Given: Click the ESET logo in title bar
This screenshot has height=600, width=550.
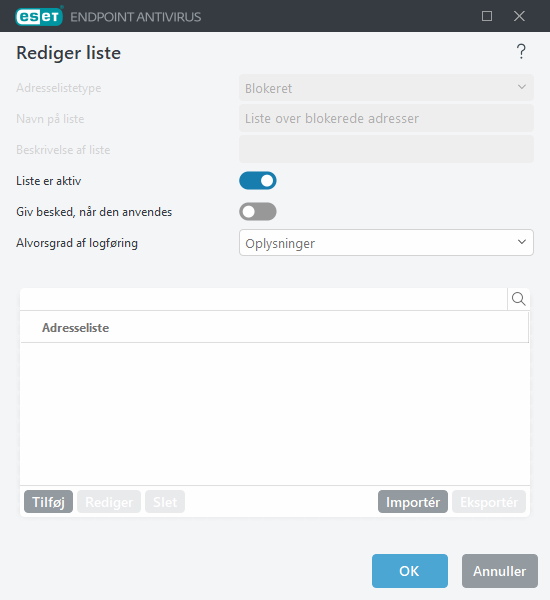Looking at the screenshot, I should [x=39, y=16].
